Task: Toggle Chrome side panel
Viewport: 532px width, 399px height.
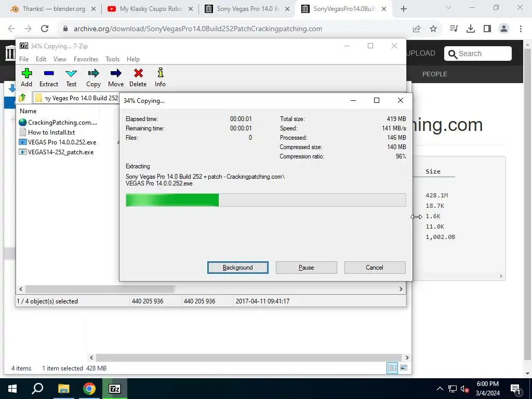Action: coord(487,29)
